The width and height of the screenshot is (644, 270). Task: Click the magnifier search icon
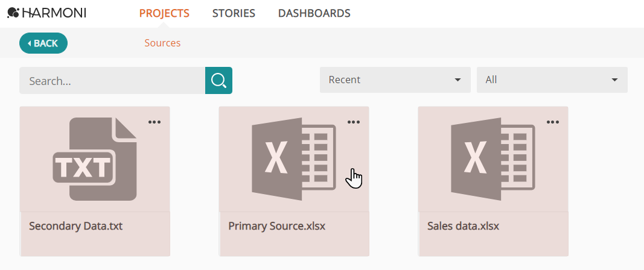pos(219,80)
